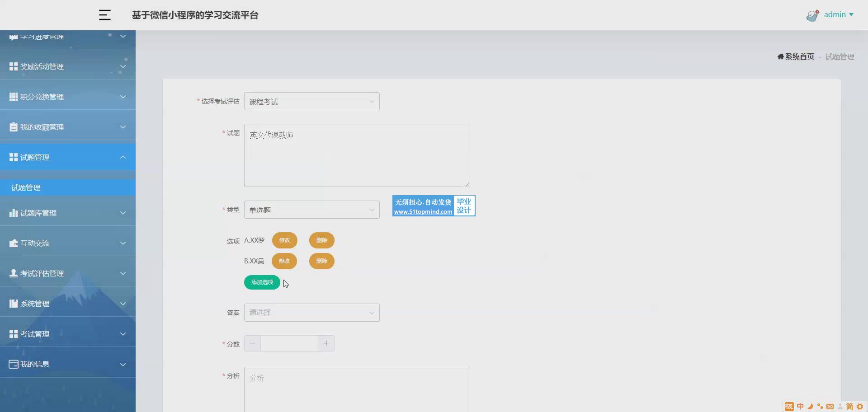Open the 选择考试评估 dropdown showing 课程考试

tap(312, 101)
